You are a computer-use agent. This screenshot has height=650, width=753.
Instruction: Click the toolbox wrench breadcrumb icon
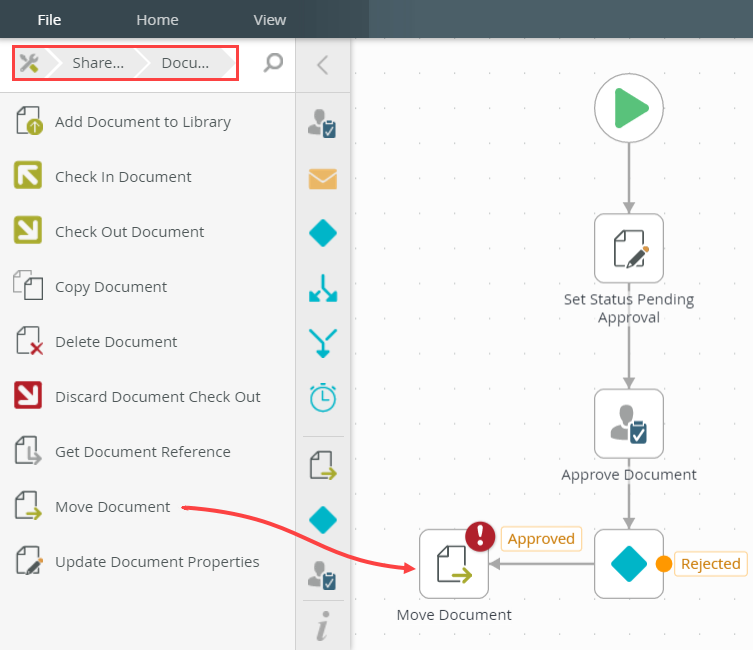tap(29, 63)
